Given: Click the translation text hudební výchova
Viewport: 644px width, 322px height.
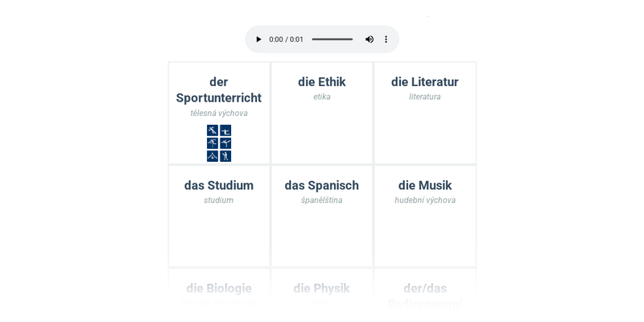Looking at the screenshot, I should point(425,200).
